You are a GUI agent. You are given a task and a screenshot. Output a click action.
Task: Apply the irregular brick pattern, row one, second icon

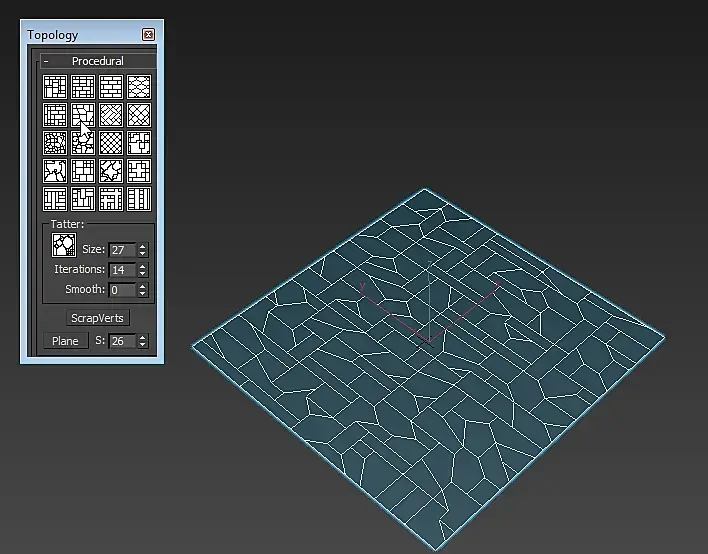click(83, 87)
